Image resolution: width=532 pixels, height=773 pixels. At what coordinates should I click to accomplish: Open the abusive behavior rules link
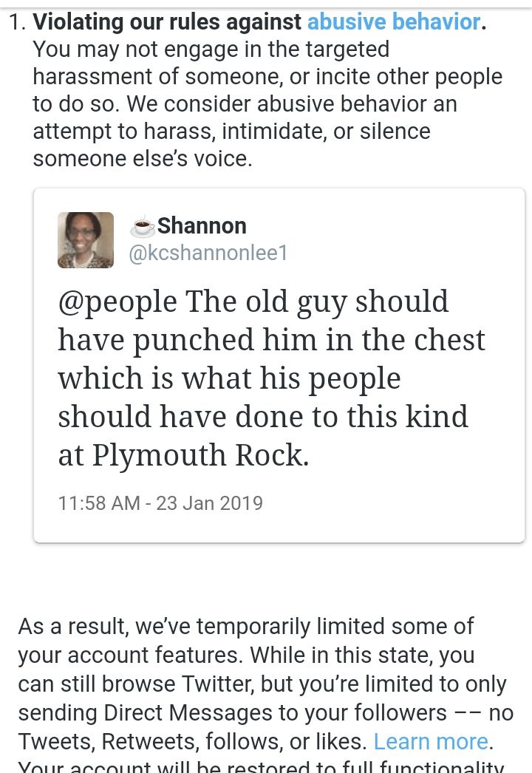pos(393,22)
